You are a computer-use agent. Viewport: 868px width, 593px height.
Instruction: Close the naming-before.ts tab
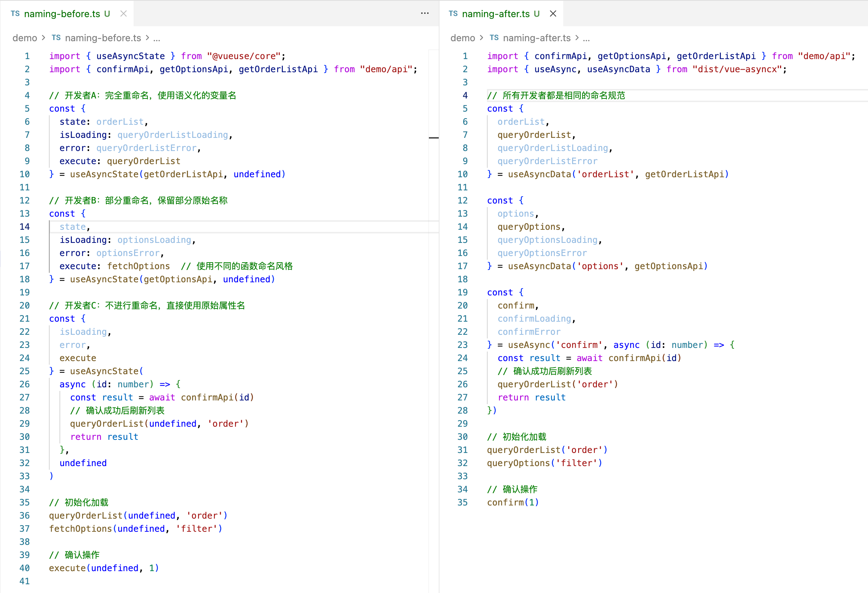(124, 14)
